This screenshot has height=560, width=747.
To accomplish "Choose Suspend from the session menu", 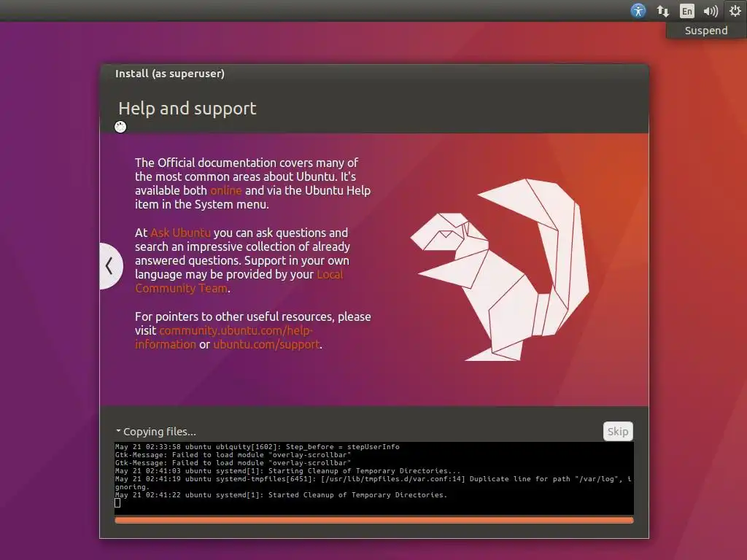I will [x=706, y=31].
